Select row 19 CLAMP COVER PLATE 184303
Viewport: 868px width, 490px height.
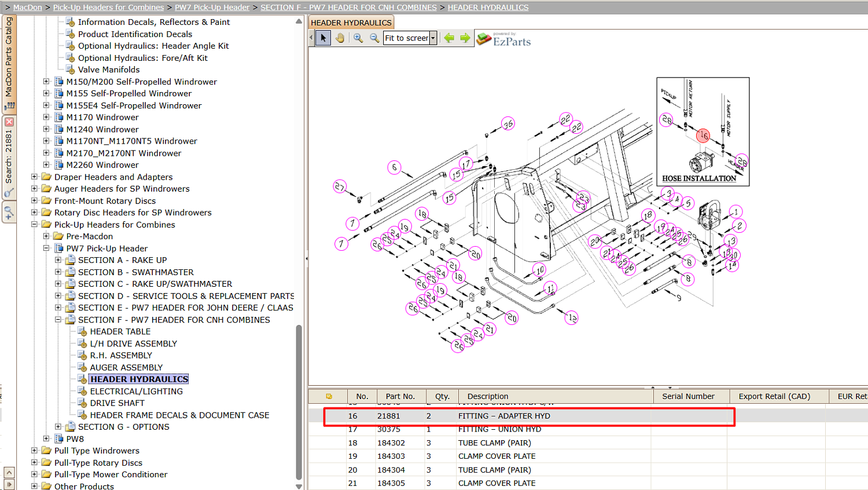(588, 456)
